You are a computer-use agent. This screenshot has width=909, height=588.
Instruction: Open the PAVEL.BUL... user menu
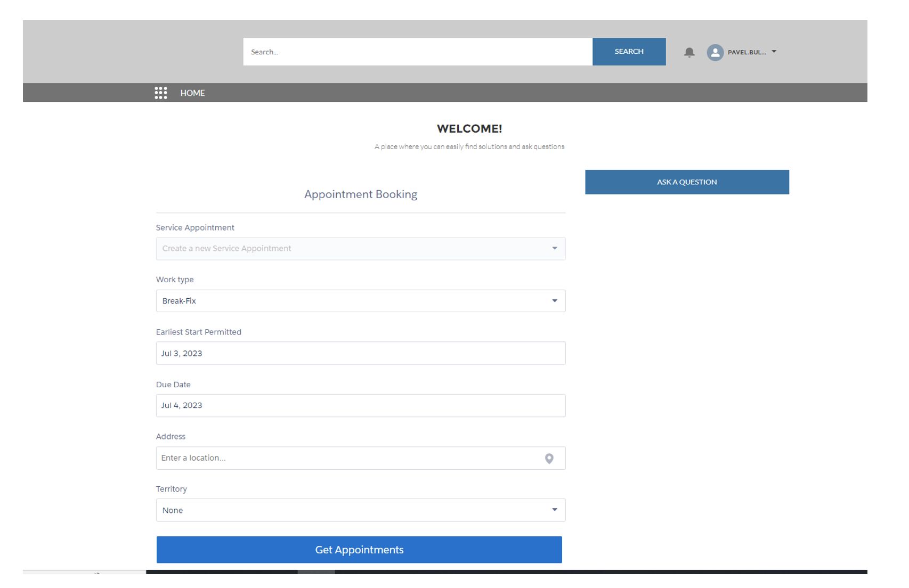pos(746,52)
